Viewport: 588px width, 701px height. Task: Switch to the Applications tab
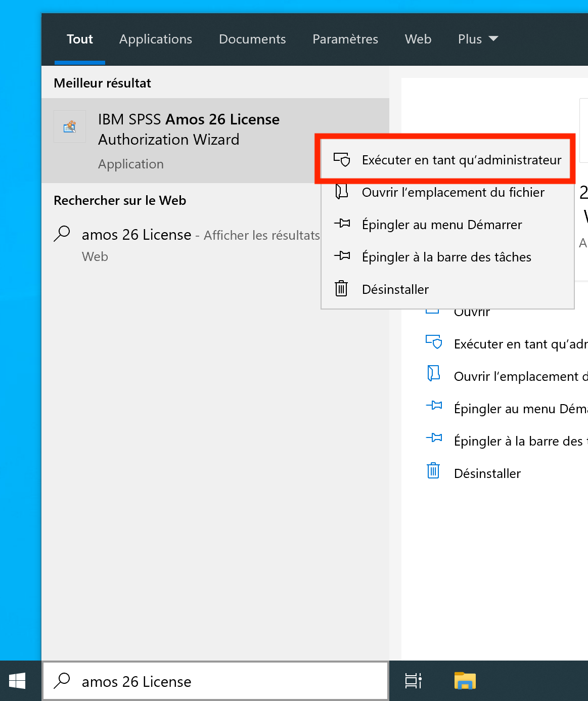tap(156, 39)
